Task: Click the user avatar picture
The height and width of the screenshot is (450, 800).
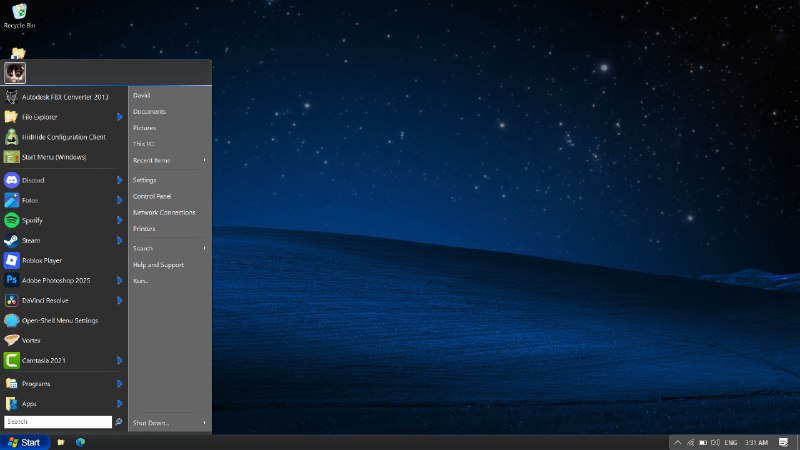Action: [x=15, y=72]
